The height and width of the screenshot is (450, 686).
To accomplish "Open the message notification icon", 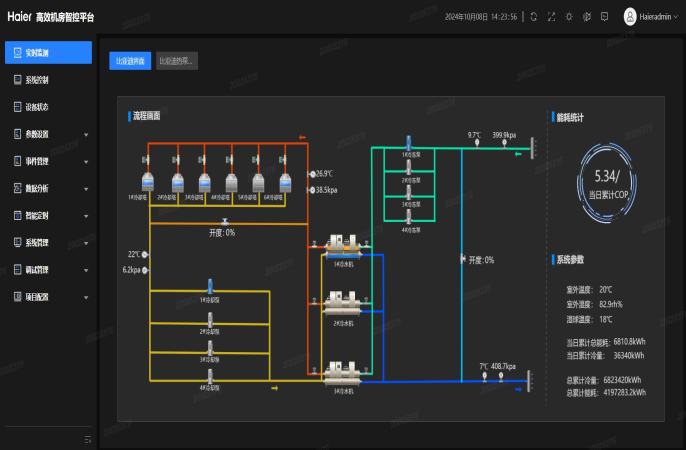I will tap(604, 17).
